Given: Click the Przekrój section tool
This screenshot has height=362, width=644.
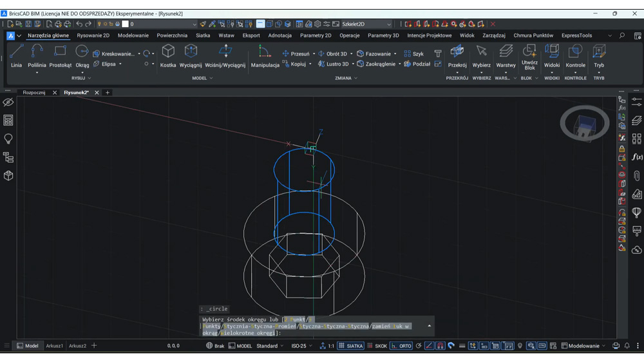Looking at the screenshot, I should coord(457,56).
